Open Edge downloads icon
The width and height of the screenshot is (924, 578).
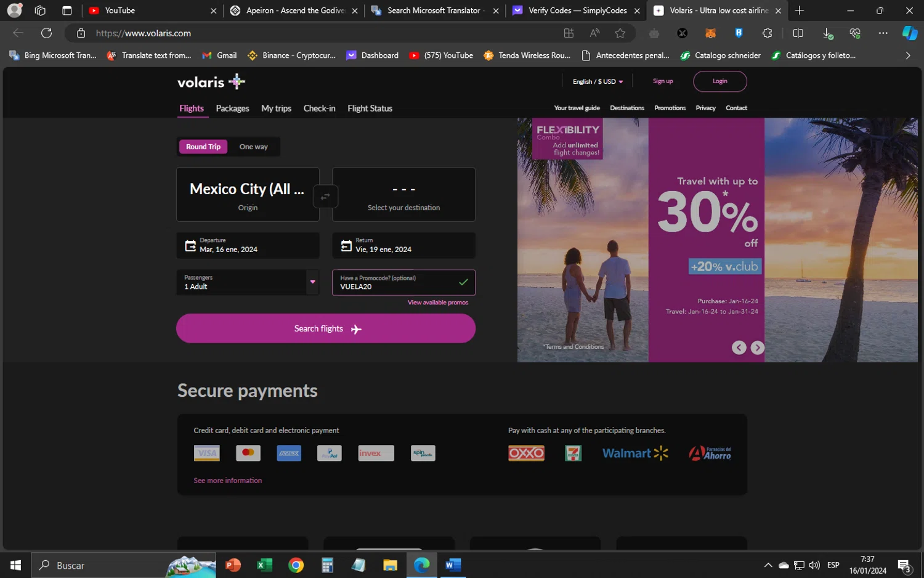827,33
